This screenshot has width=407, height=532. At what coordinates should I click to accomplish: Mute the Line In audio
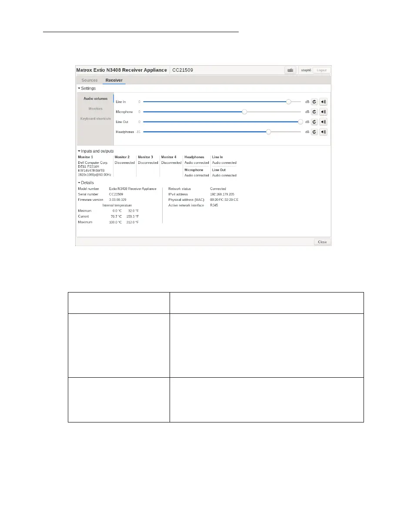[323, 102]
